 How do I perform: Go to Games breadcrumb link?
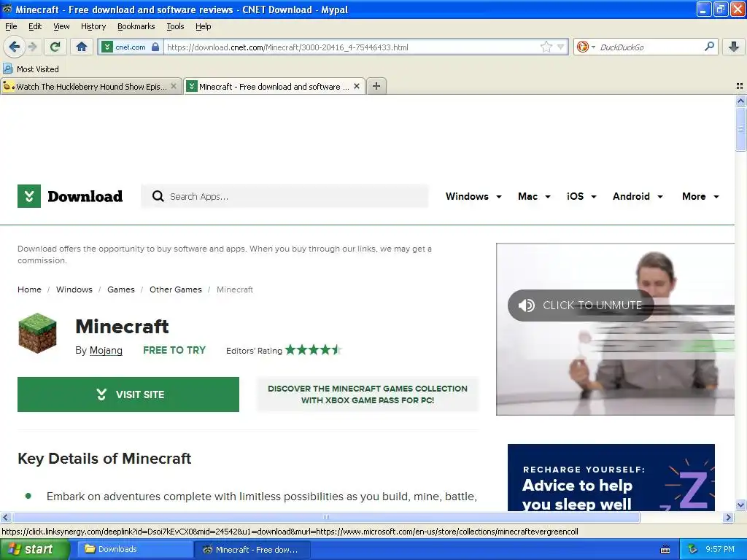pyautogui.click(x=121, y=289)
